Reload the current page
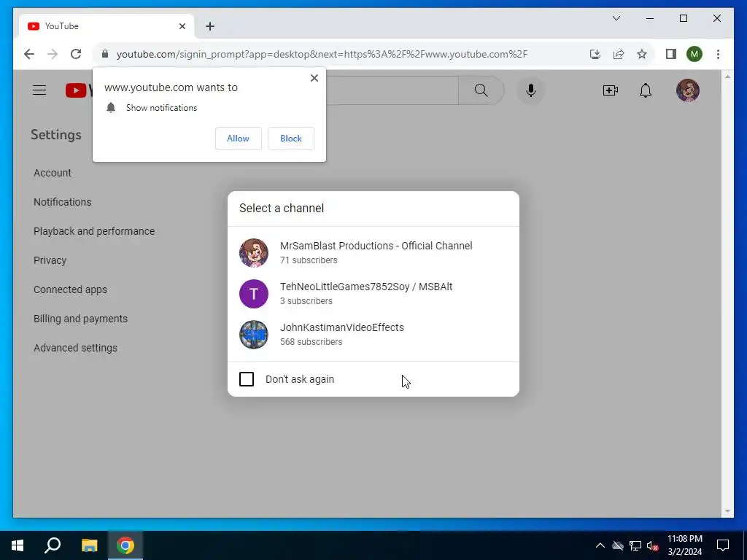Image resolution: width=747 pixels, height=560 pixels. [76, 54]
